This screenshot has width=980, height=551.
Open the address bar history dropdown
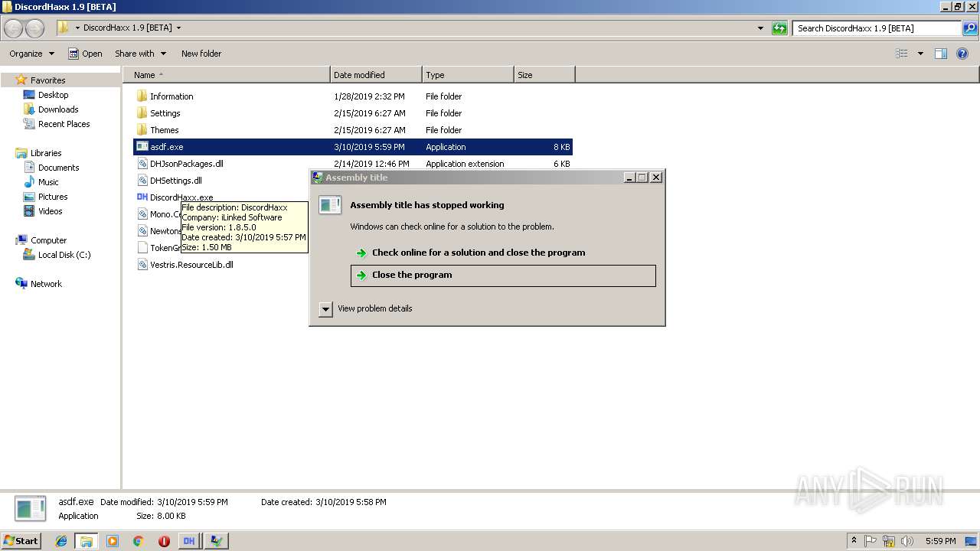[x=760, y=28]
